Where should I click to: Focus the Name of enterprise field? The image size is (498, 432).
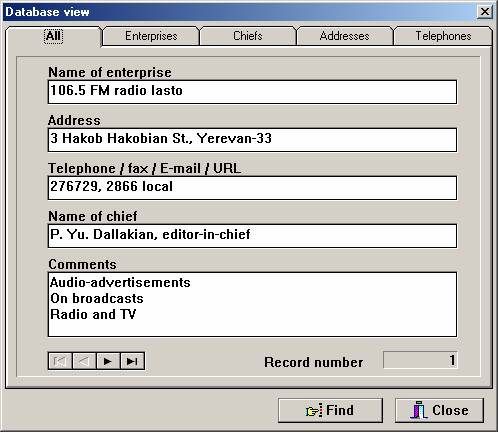(252, 92)
